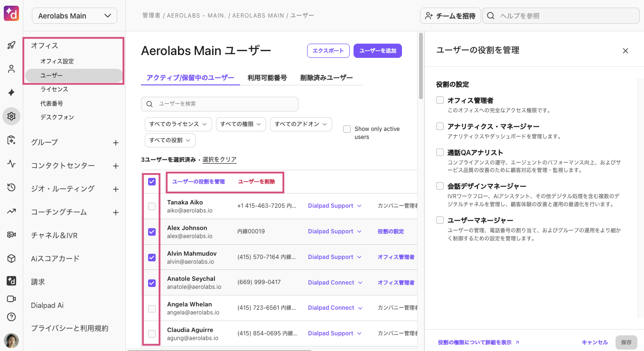The width and height of the screenshot is (644, 351).
Task: Open the cube icon in the left rail
Action: coord(11,258)
